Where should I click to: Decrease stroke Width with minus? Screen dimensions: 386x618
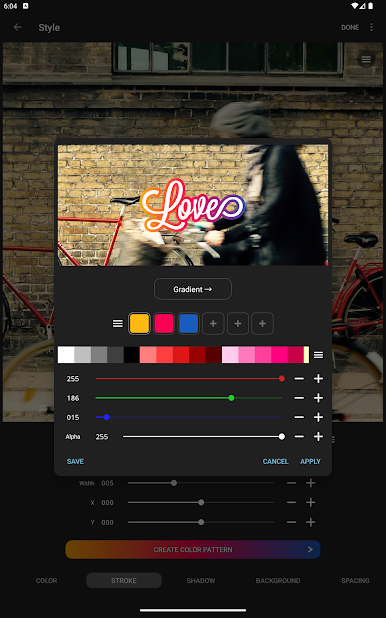point(291,483)
